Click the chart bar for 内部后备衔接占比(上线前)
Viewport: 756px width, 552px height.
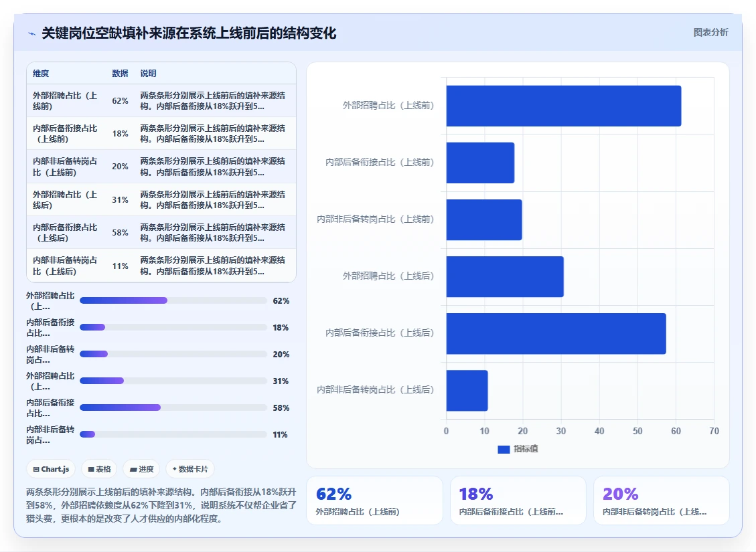click(x=480, y=163)
